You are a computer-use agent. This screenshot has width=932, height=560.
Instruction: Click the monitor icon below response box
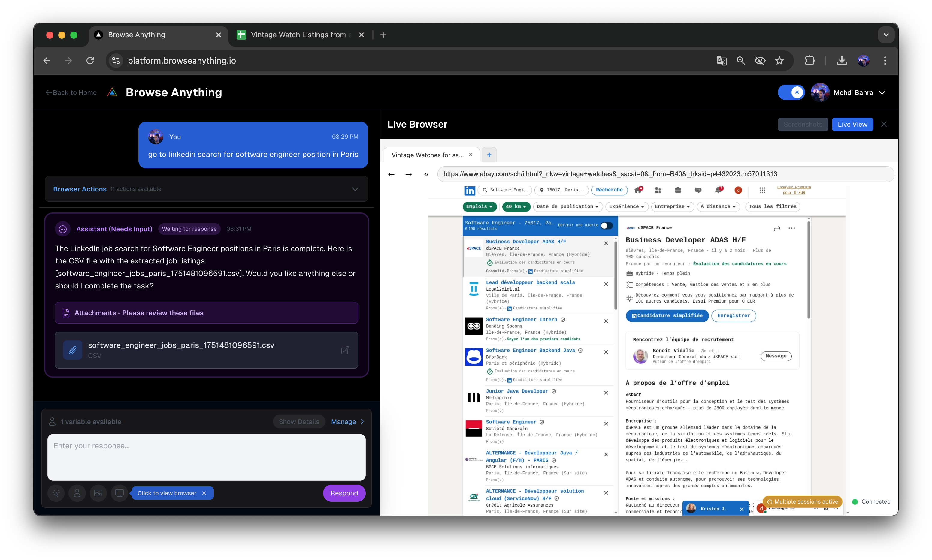119,493
